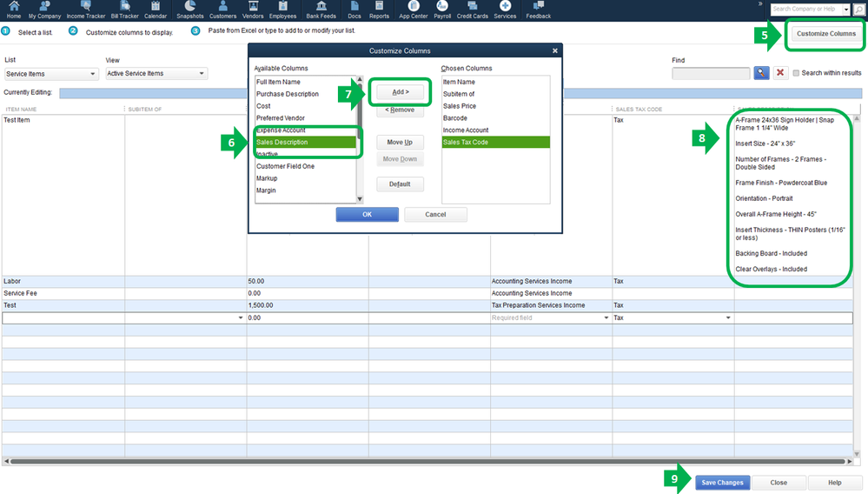Click the Find input field
868x494 pixels.
pos(711,73)
